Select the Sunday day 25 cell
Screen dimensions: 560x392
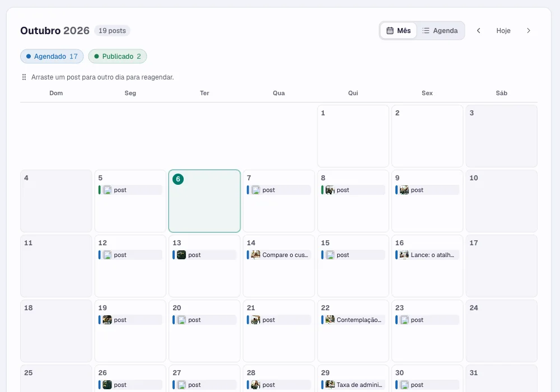click(x=56, y=379)
